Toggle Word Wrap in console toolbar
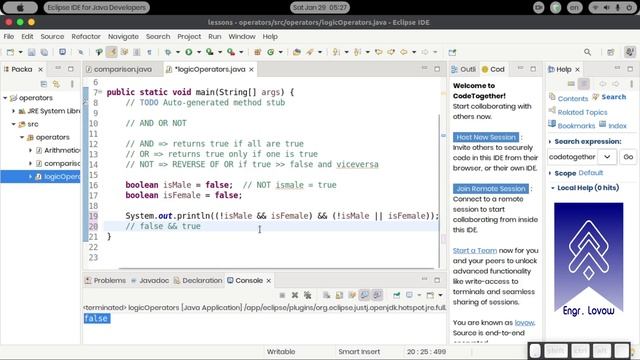Viewport: 640px width, 360px height. [351, 295]
